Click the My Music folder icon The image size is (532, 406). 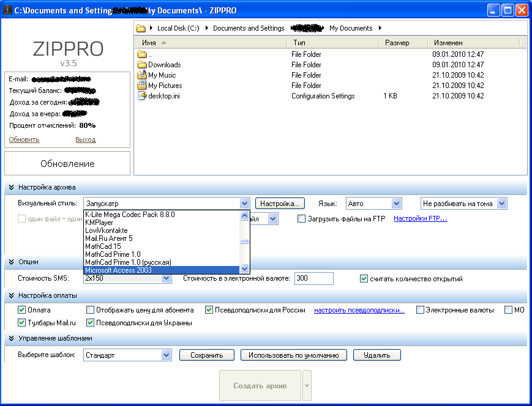(x=142, y=75)
